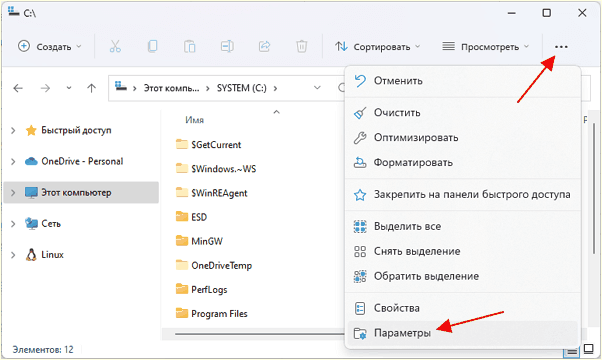The height and width of the screenshot is (360, 602).
Task: Expand Этот компьютер tree node
Action: pyautogui.click(x=13, y=193)
